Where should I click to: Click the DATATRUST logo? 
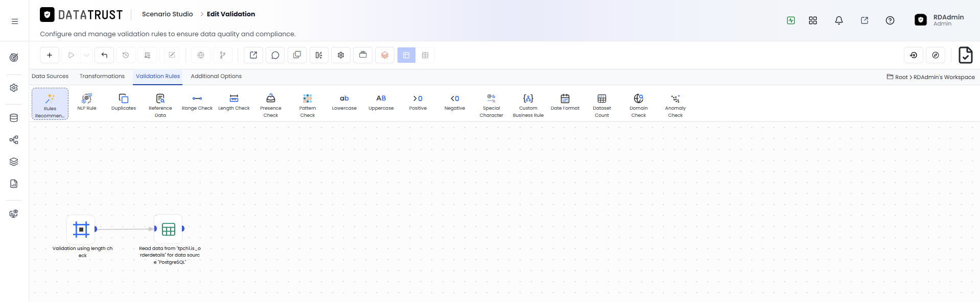coord(82,15)
